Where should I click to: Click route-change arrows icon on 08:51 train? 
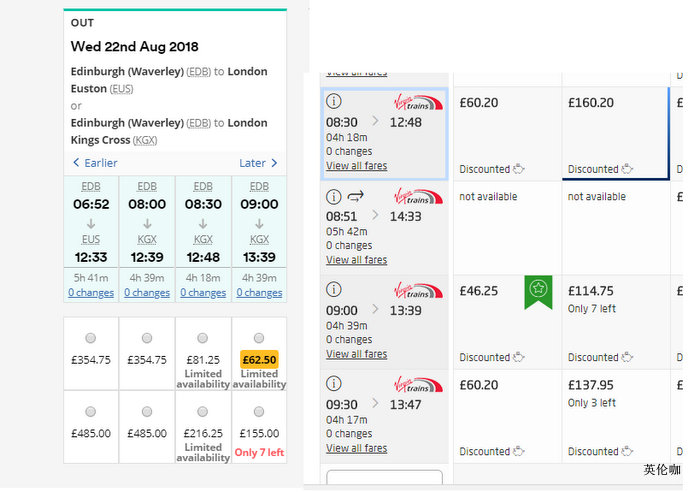tap(356, 196)
